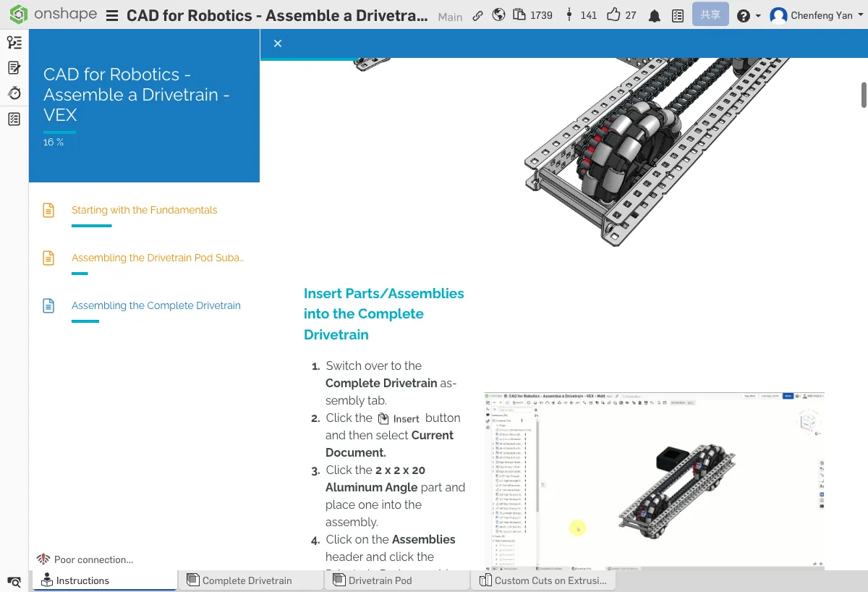Open tab manager search icon
This screenshot has height=592, width=868.
[14, 581]
